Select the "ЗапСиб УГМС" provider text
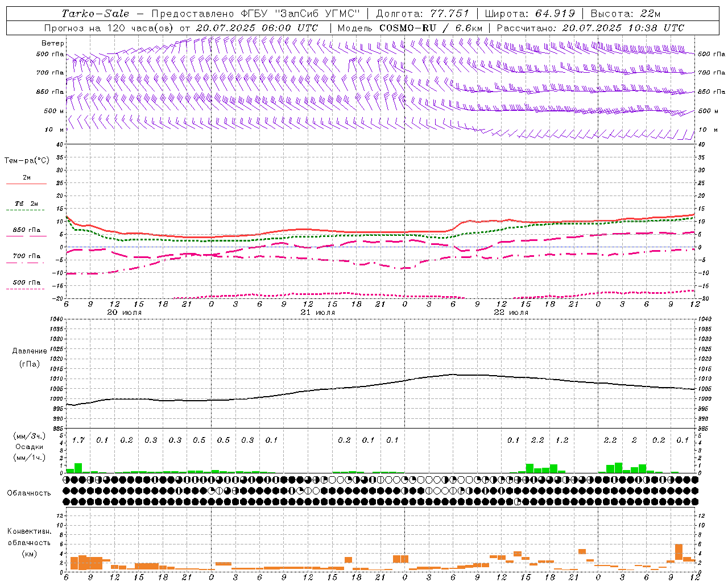The height and width of the screenshot is (582, 728). point(317,14)
